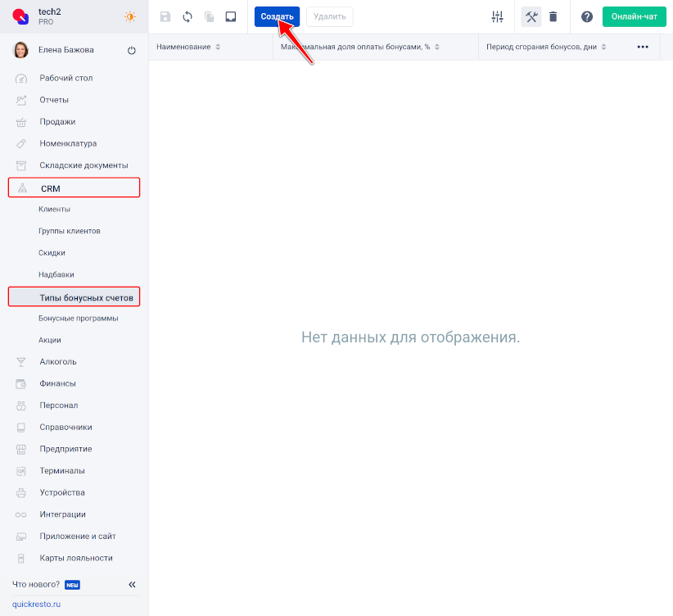Click the copy documents icon

click(209, 16)
